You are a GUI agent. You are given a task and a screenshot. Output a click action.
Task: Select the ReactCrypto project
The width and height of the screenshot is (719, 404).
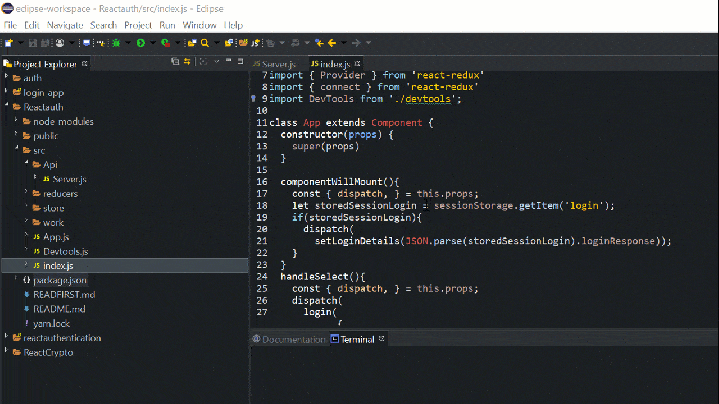[x=48, y=353]
